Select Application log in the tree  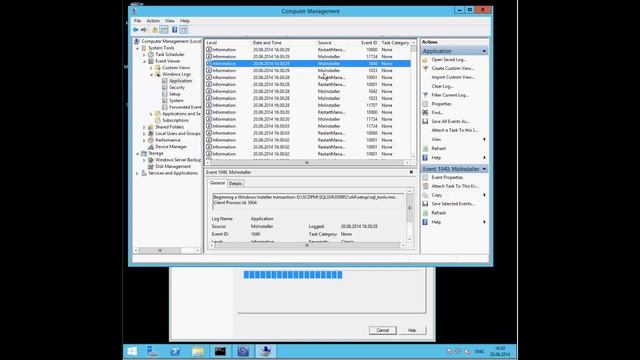180,81
